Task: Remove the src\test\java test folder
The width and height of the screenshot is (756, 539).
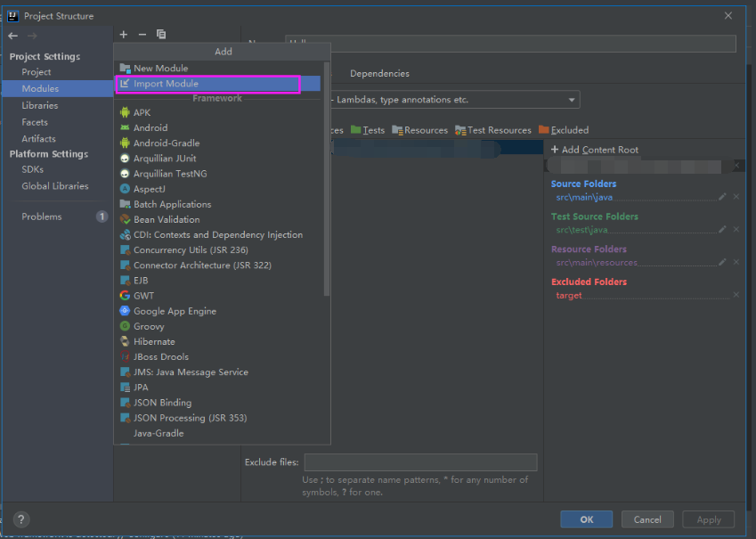Action: (x=736, y=229)
